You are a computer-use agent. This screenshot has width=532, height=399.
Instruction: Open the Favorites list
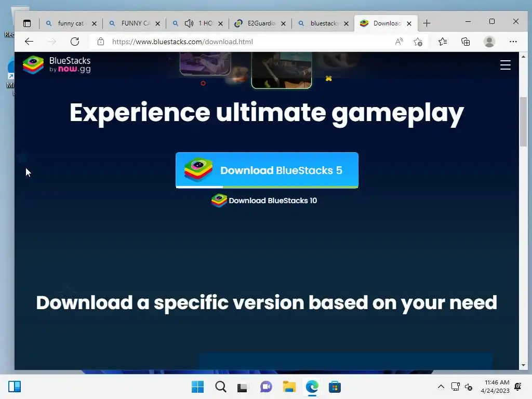point(443,42)
